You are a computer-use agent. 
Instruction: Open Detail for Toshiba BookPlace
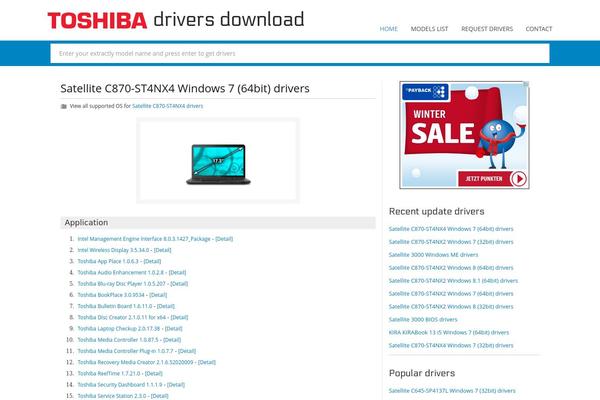click(x=158, y=295)
